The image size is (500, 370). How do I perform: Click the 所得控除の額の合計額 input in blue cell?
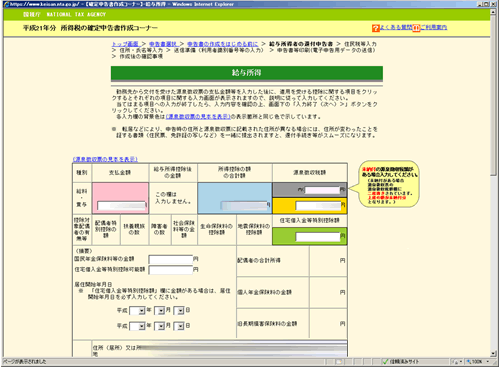pos(245,206)
